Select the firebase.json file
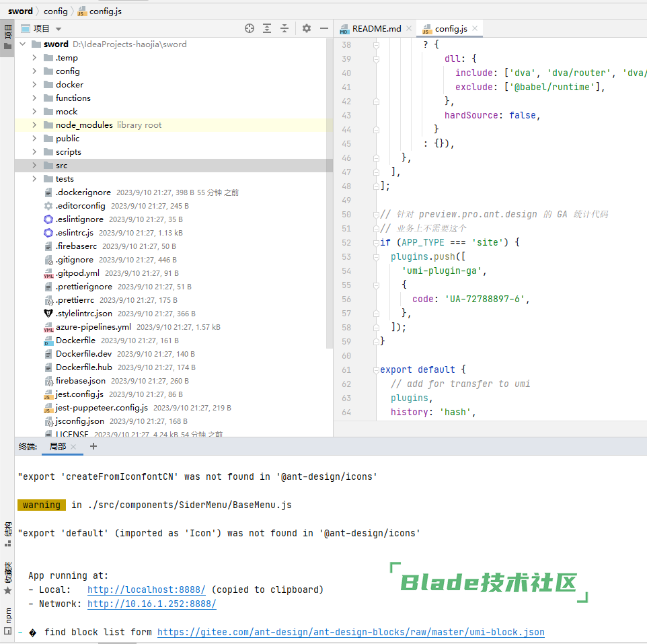Image resolution: width=647 pixels, height=644 pixels. (x=81, y=381)
